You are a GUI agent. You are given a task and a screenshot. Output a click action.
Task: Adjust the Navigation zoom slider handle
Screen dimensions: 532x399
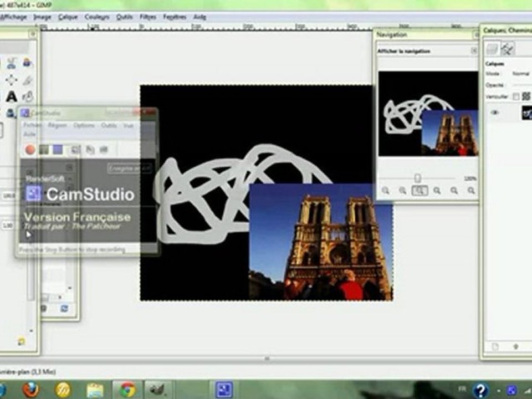418,178
